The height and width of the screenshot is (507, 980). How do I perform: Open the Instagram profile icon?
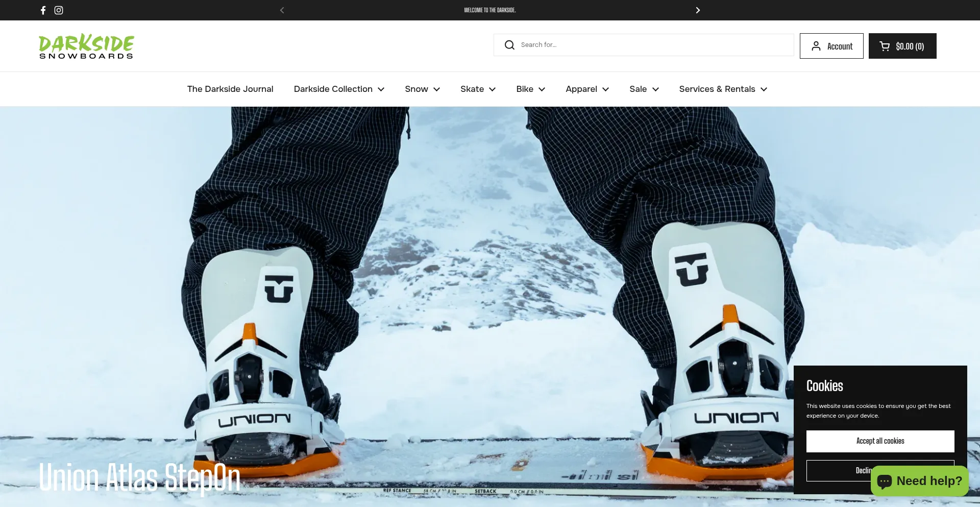coord(59,10)
